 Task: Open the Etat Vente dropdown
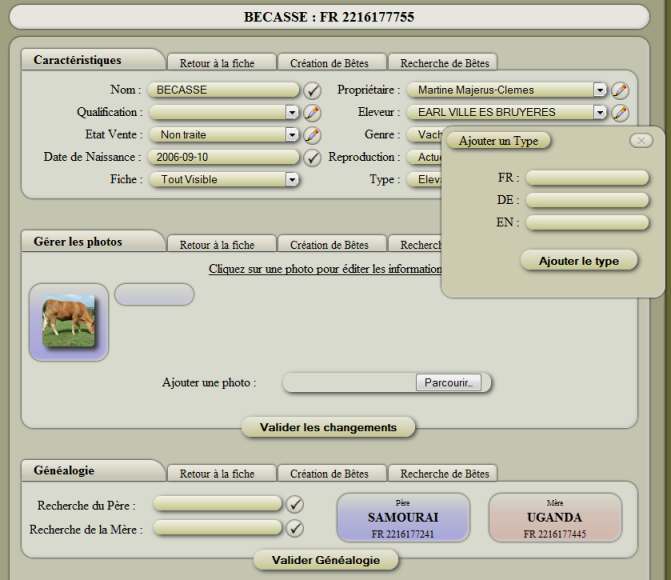[292, 135]
